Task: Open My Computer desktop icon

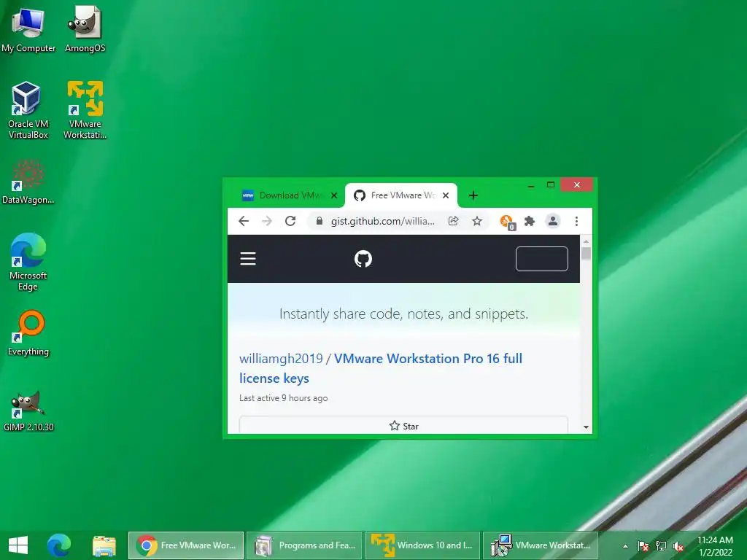Action: pyautogui.click(x=28, y=28)
